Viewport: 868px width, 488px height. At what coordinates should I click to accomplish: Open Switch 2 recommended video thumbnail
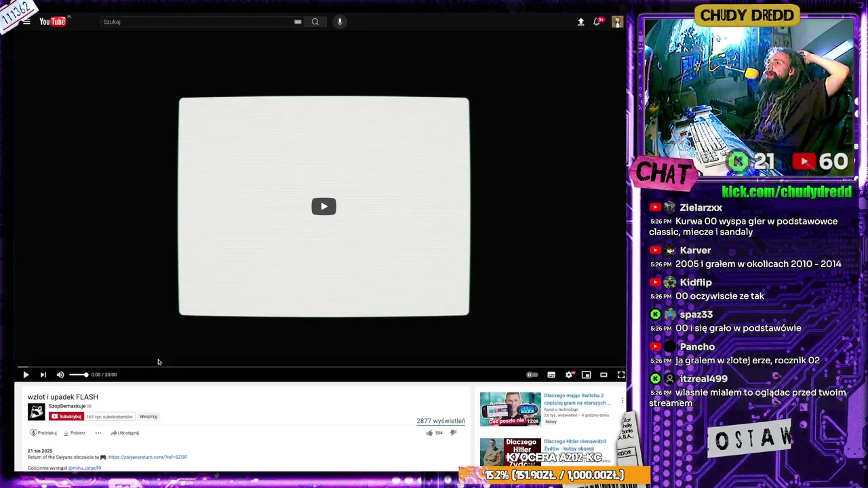pyautogui.click(x=511, y=409)
